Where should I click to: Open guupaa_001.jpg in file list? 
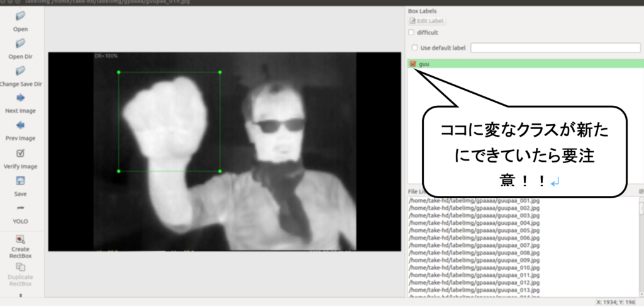pos(474,201)
